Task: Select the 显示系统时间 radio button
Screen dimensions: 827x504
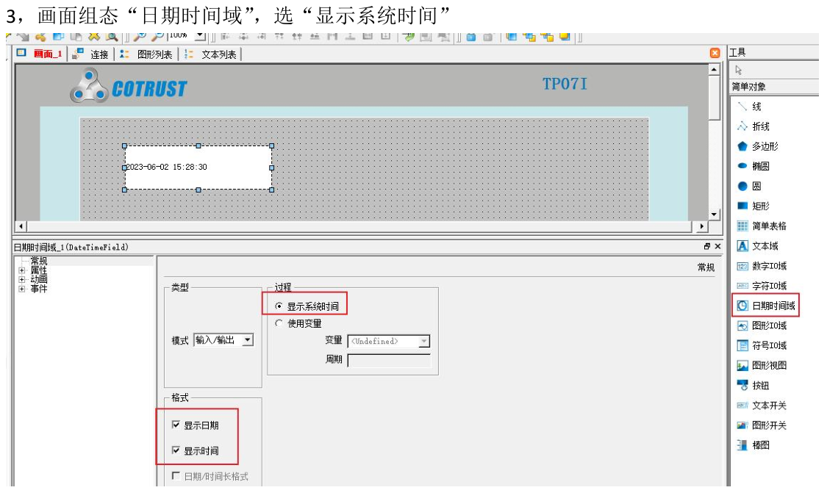Action: point(279,306)
